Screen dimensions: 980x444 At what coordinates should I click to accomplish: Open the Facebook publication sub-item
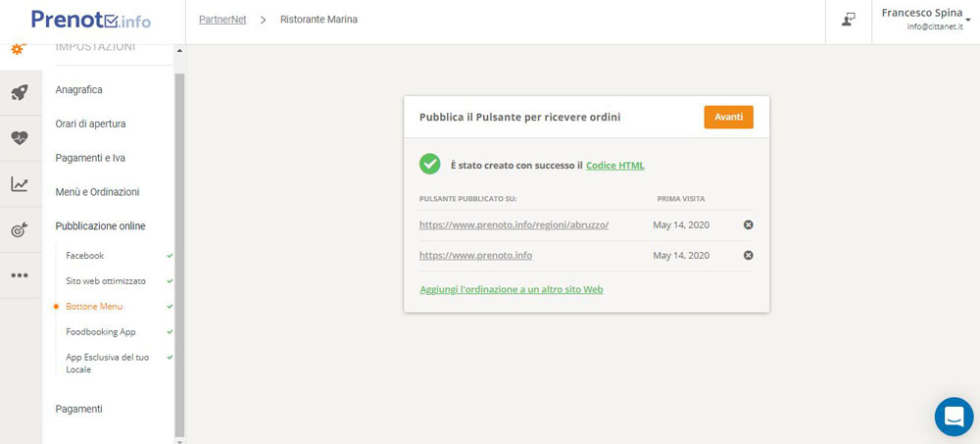(x=84, y=256)
